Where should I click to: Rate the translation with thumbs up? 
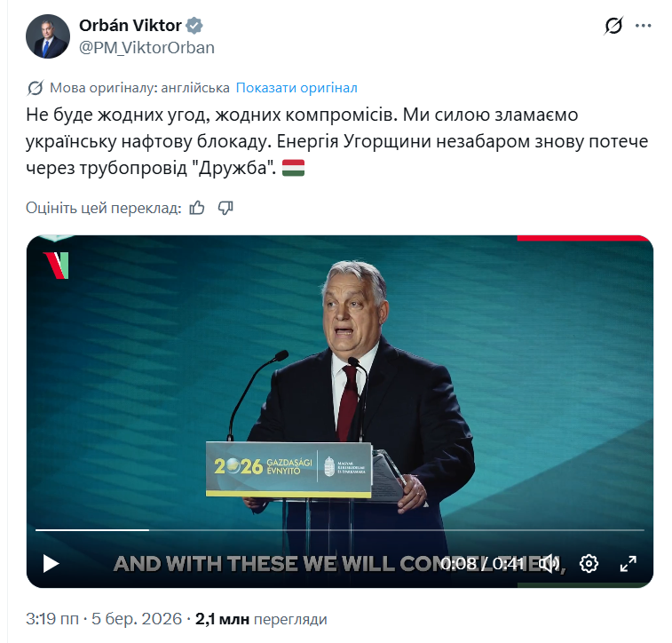(x=197, y=208)
